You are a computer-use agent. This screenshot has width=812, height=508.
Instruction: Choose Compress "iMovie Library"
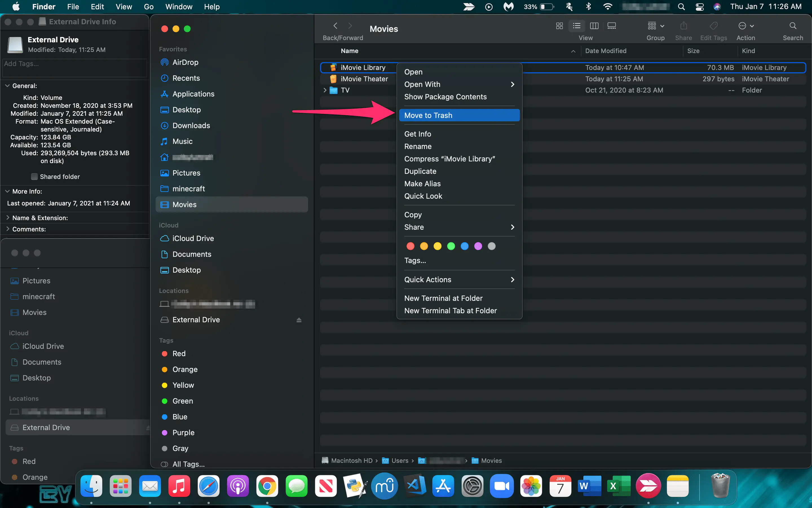(459, 159)
